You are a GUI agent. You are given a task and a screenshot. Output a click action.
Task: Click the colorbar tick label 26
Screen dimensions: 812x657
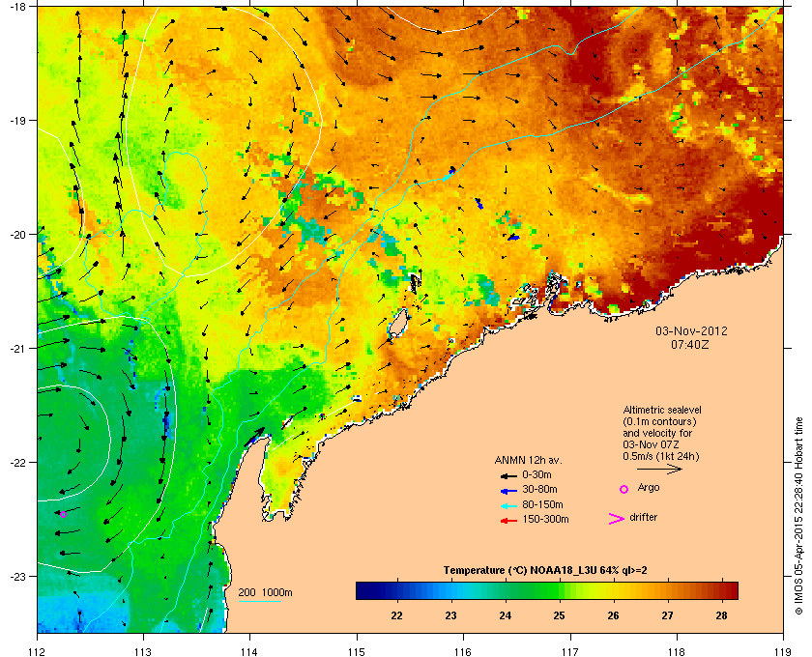pyautogui.click(x=613, y=615)
